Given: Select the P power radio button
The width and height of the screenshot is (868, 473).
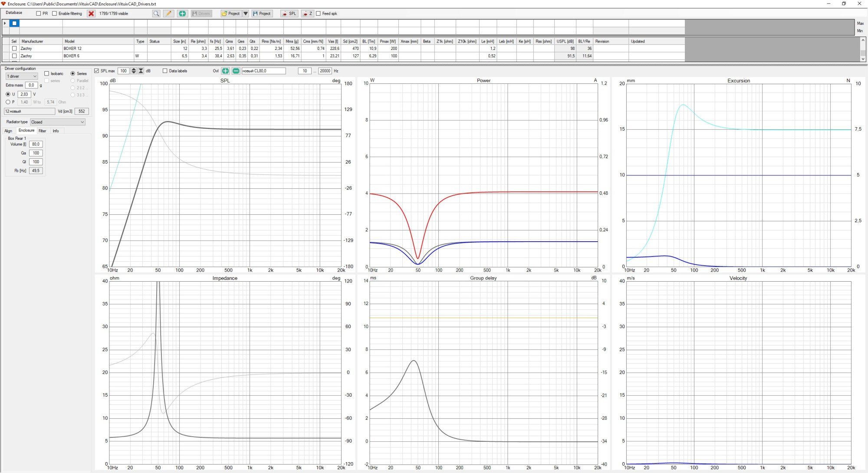Looking at the screenshot, I should [8, 102].
